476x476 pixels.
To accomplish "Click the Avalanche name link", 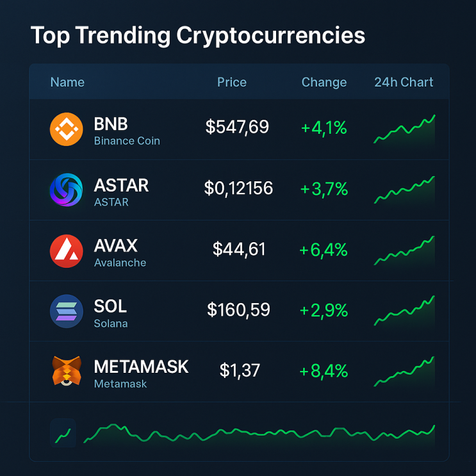I will (120, 263).
